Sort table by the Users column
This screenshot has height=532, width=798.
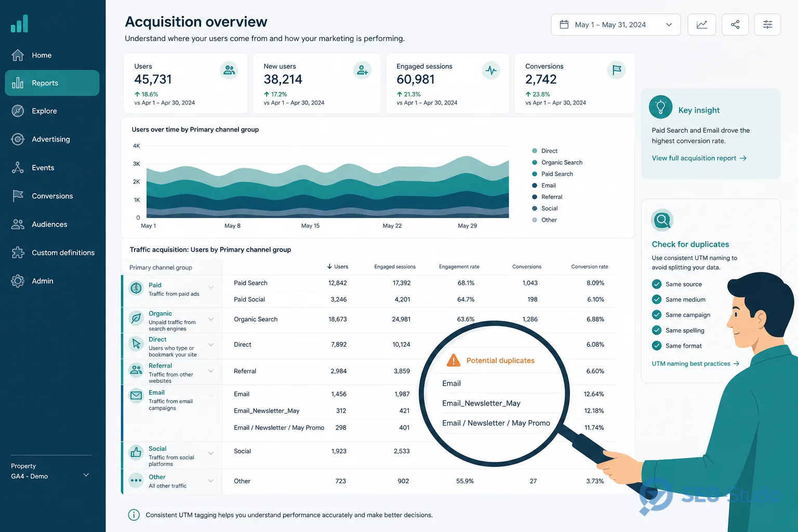338,267
